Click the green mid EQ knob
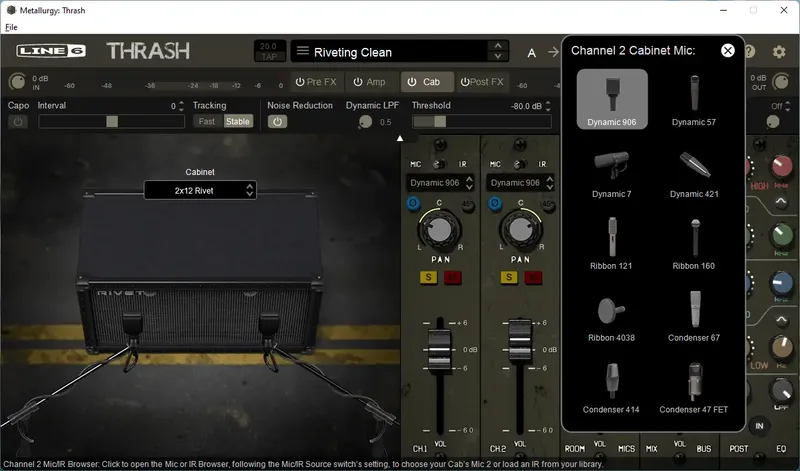The width and height of the screenshot is (800, 471). [x=782, y=235]
